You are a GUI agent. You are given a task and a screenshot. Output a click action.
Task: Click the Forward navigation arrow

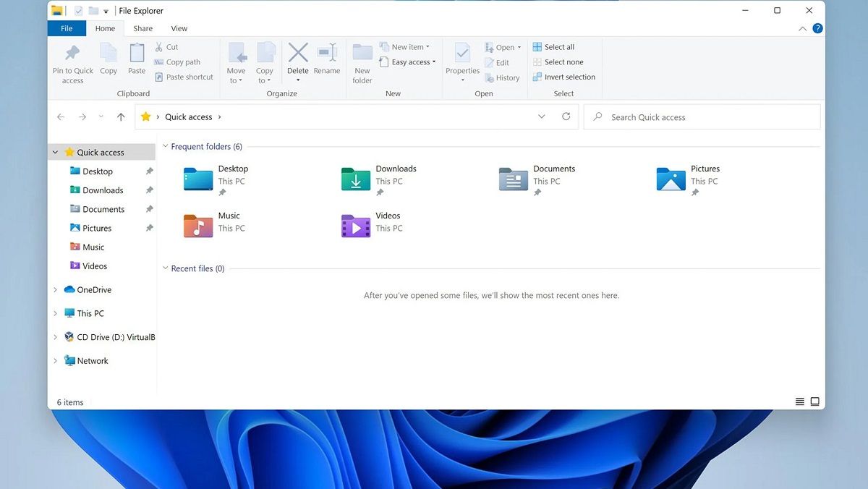pos(82,117)
